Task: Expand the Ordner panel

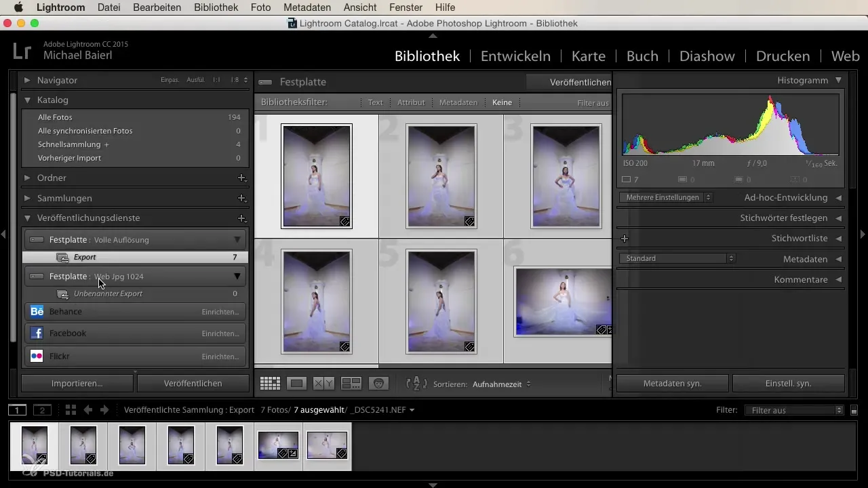Action: point(27,178)
